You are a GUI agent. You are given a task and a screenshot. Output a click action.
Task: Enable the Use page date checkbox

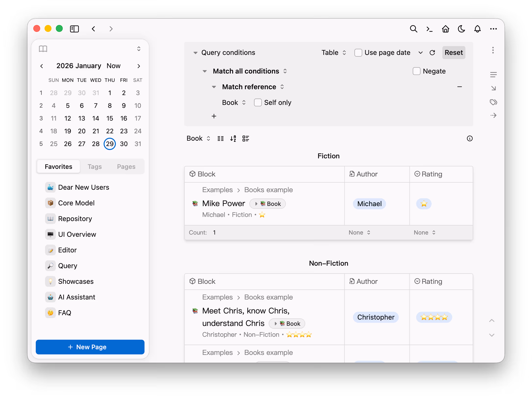pos(358,53)
